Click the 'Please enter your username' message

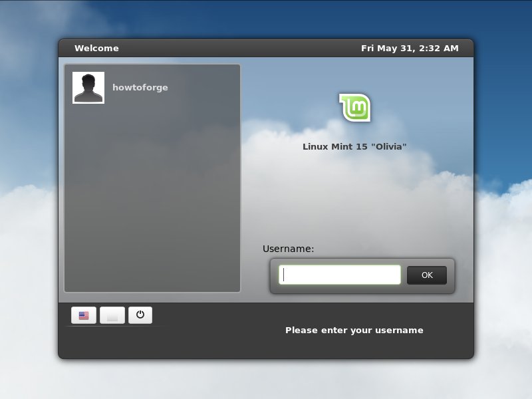(x=354, y=330)
